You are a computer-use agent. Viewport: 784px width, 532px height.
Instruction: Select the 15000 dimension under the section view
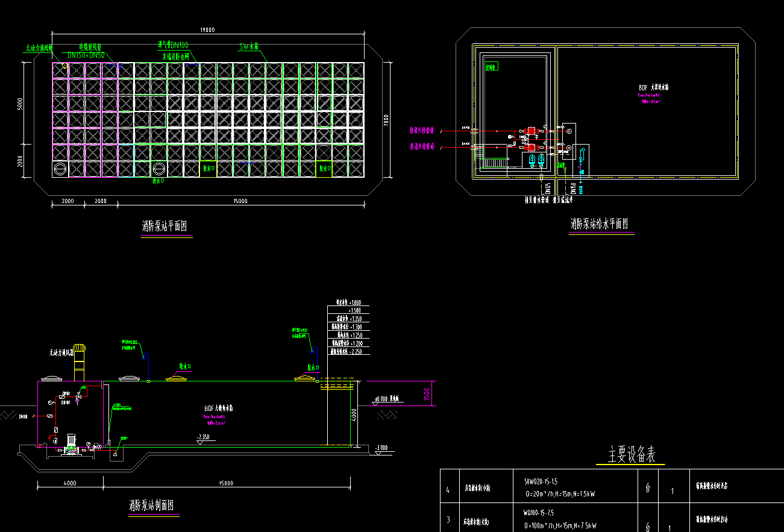[x=226, y=483]
